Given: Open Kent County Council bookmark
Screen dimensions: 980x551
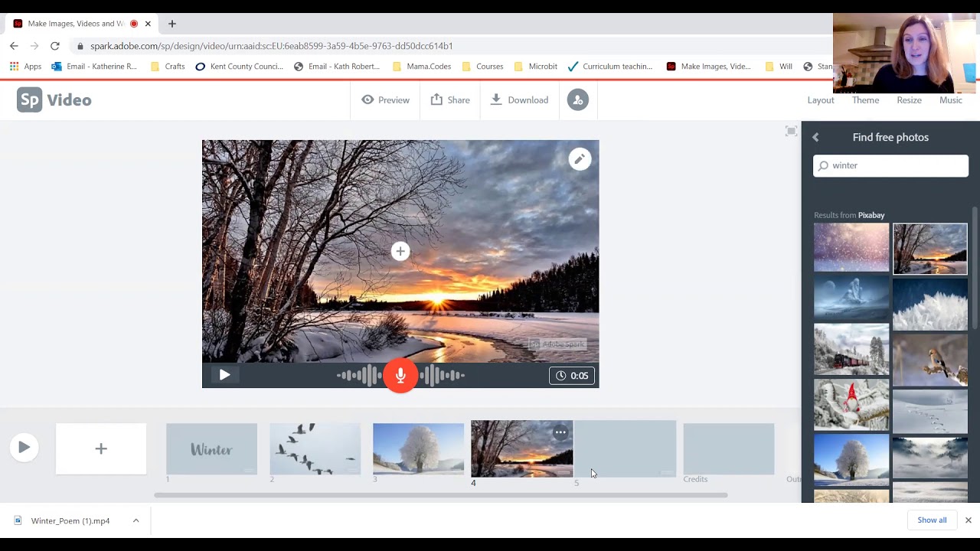Looking at the screenshot, I should [239, 67].
